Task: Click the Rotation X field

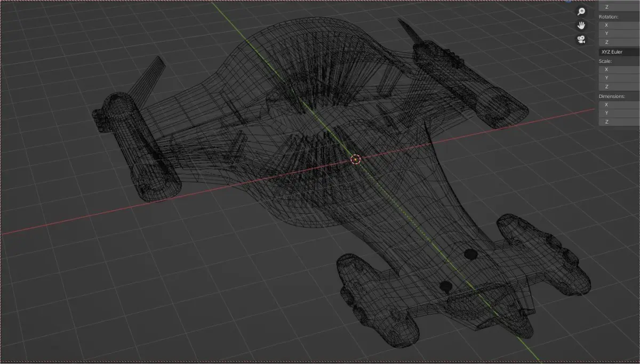Action: point(619,25)
